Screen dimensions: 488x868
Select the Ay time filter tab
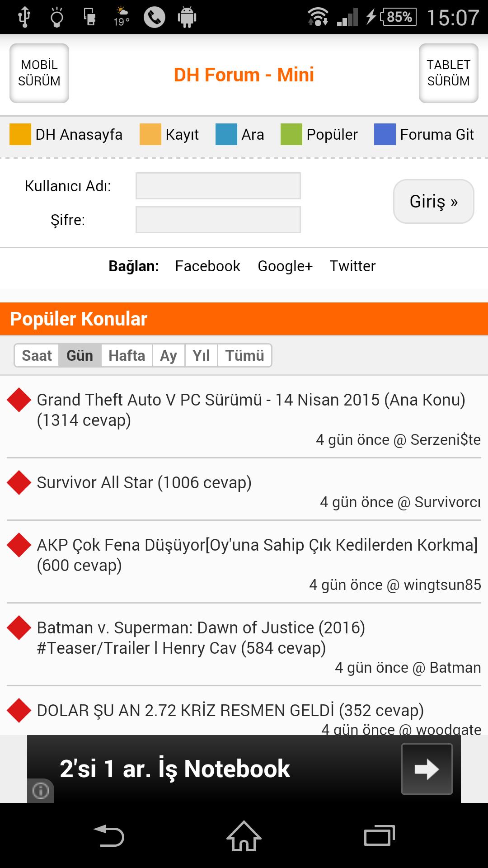coord(168,355)
